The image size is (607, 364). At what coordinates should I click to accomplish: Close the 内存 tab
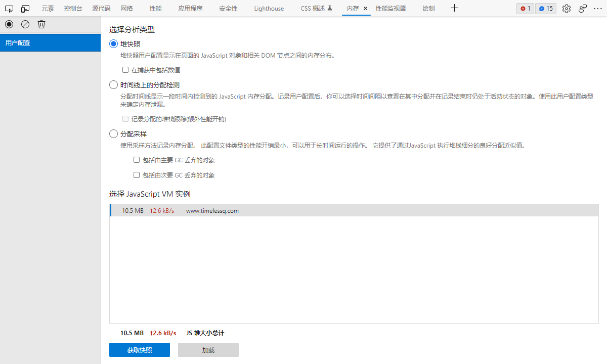pos(365,9)
